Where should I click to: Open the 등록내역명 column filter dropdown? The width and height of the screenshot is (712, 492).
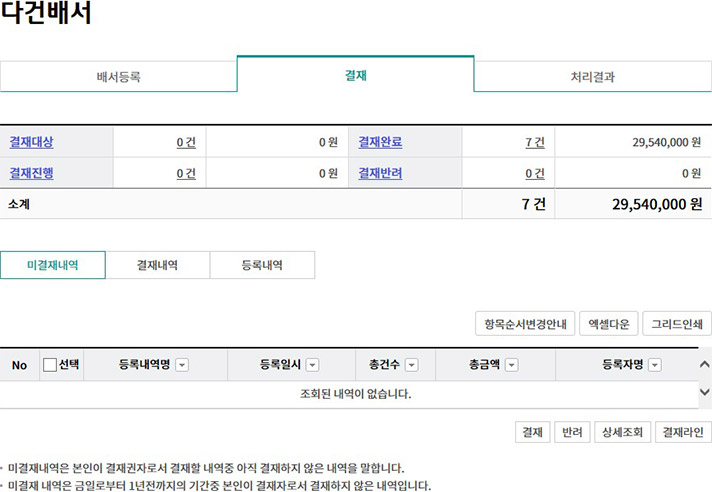coord(182,366)
